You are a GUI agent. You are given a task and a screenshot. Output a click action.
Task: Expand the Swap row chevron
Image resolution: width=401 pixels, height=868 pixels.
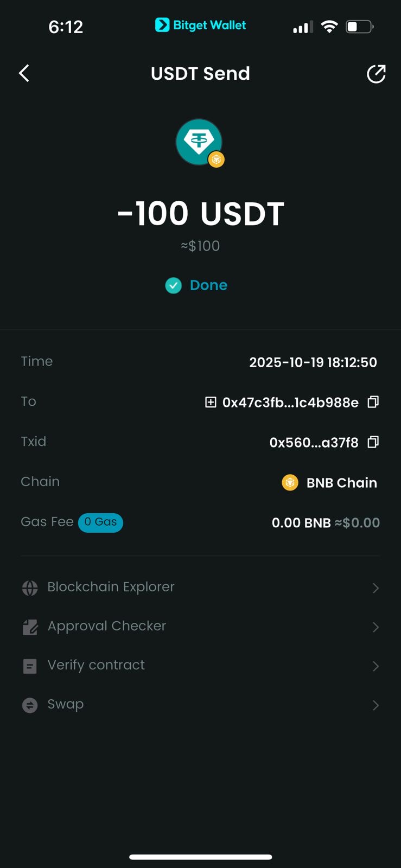375,705
